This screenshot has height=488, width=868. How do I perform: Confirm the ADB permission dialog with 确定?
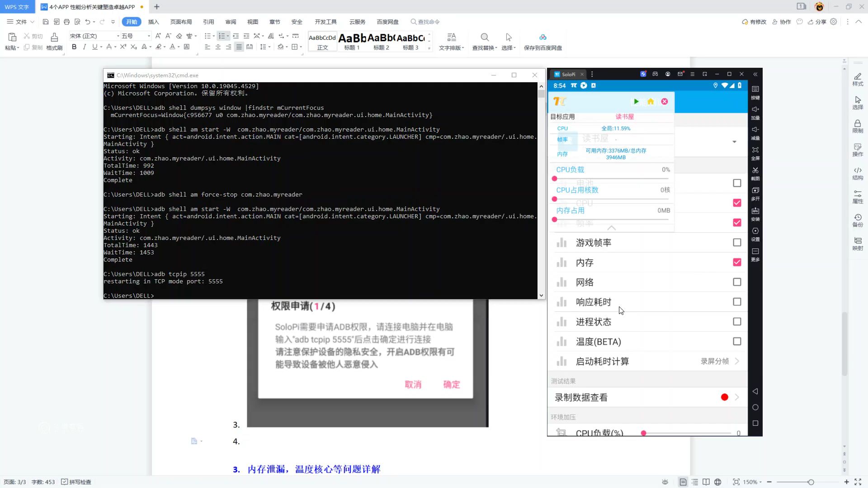click(451, 385)
